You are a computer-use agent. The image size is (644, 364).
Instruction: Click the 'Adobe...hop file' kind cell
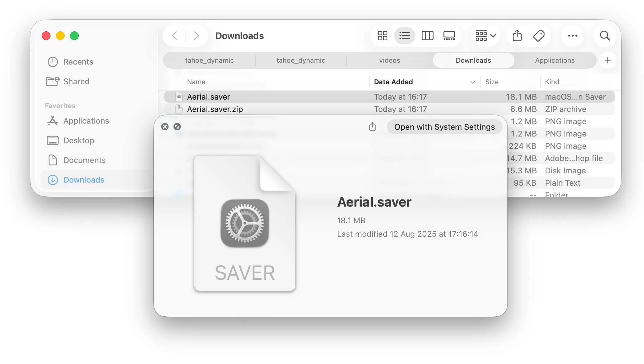pyautogui.click(x=574, y=158)
